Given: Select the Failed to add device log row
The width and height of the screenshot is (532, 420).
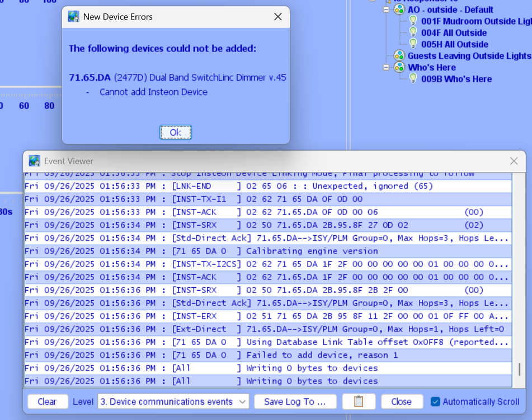Looking at the screenshot, I should coord(268,355).
